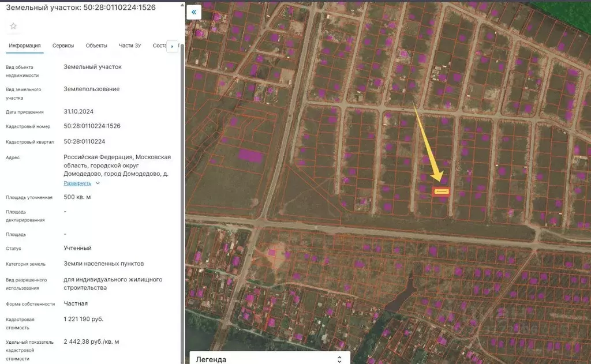The width and height of the screenshot is (591, 364).
Task: Open the Сервисы tab
Action: point(63,46)
